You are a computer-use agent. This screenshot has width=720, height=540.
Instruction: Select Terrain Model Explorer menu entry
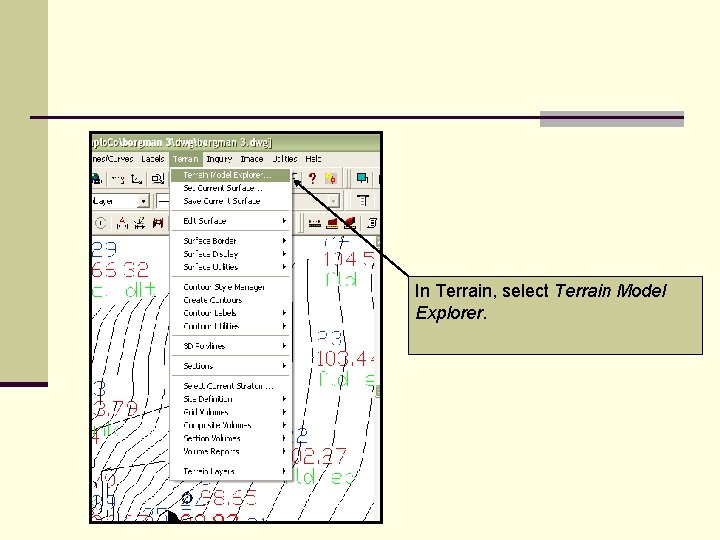[x=231, y=175]
